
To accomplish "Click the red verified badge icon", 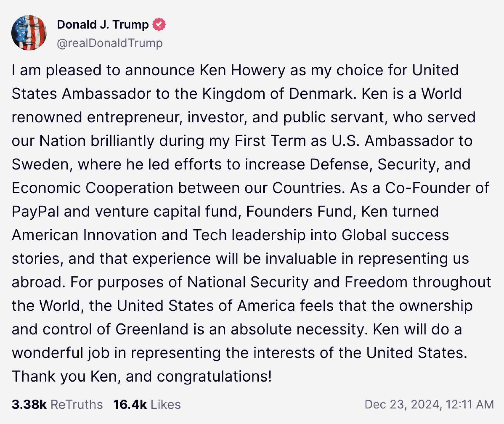I will (x=159, y=25).
